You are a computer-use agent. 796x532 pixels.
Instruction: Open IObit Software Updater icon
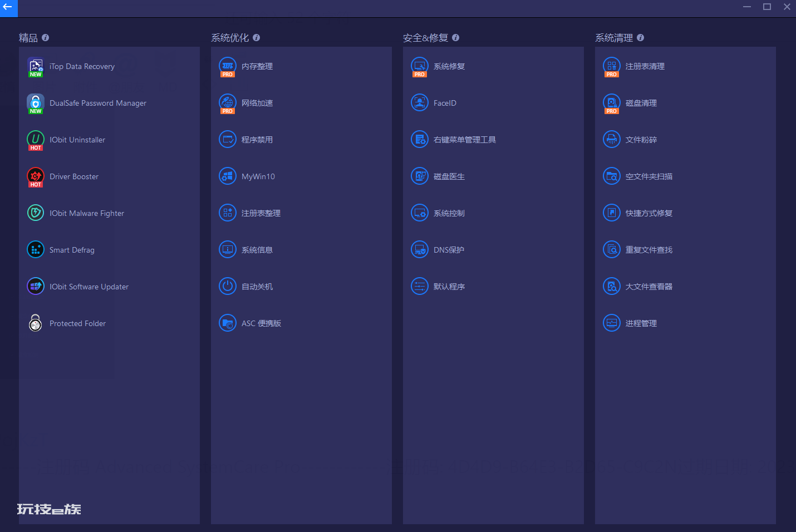point(36,287)
